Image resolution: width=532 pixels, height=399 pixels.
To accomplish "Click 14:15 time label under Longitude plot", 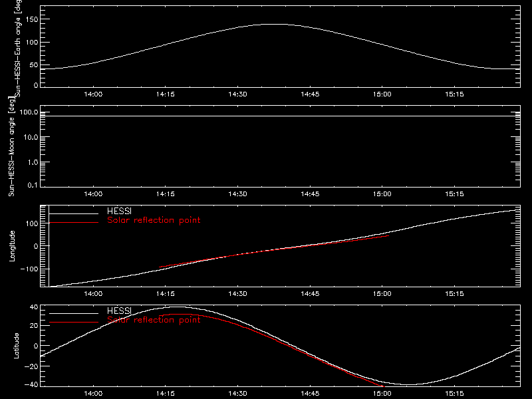I will coord(166,294).
